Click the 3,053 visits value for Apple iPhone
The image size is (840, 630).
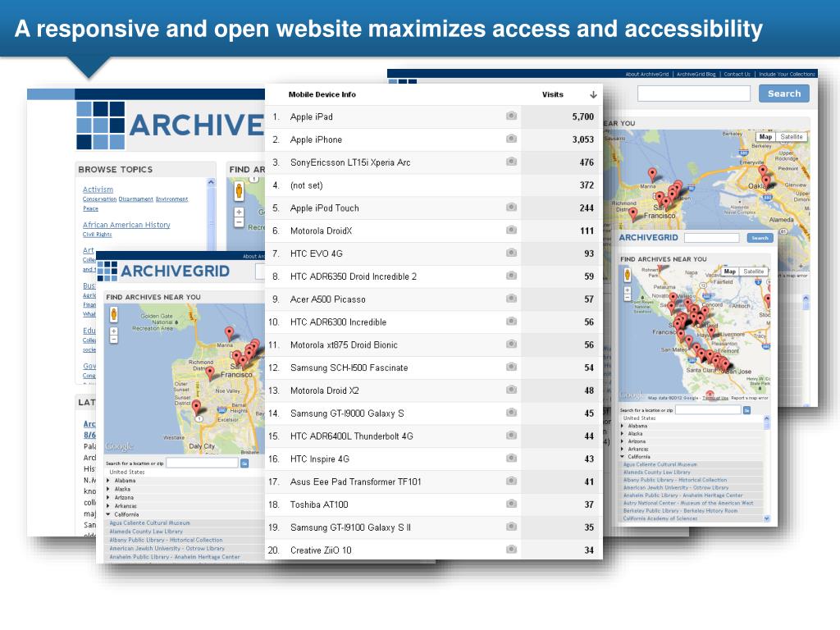[x=583, y=139]
